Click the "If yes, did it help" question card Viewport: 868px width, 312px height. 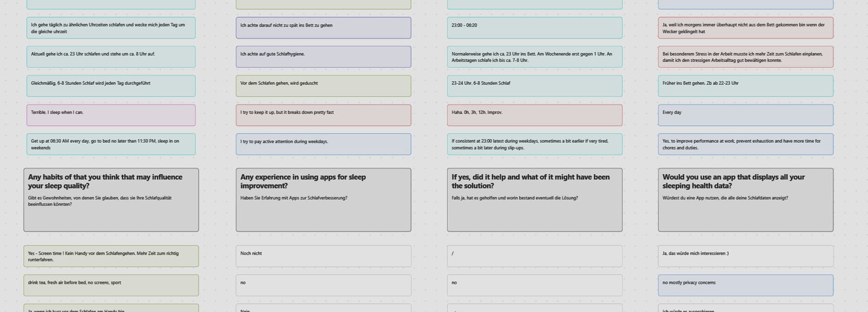click(x=534, y=200)
